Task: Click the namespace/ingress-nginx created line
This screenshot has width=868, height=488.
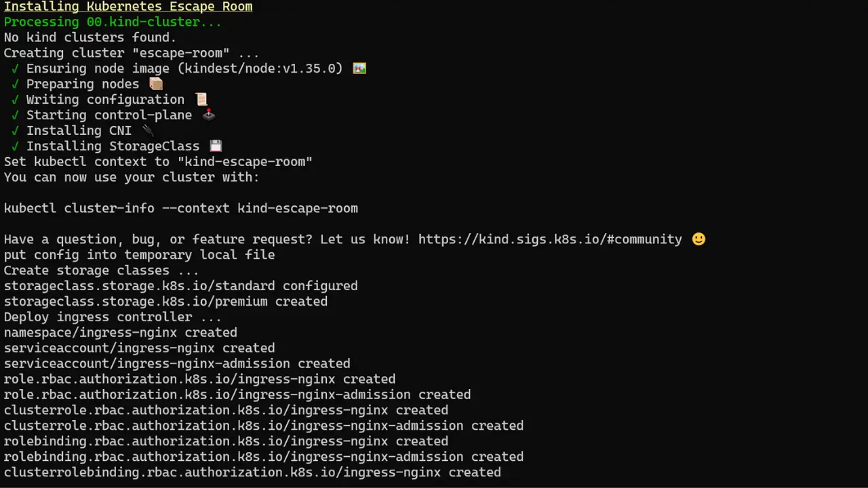Action: tap(120, 333)
